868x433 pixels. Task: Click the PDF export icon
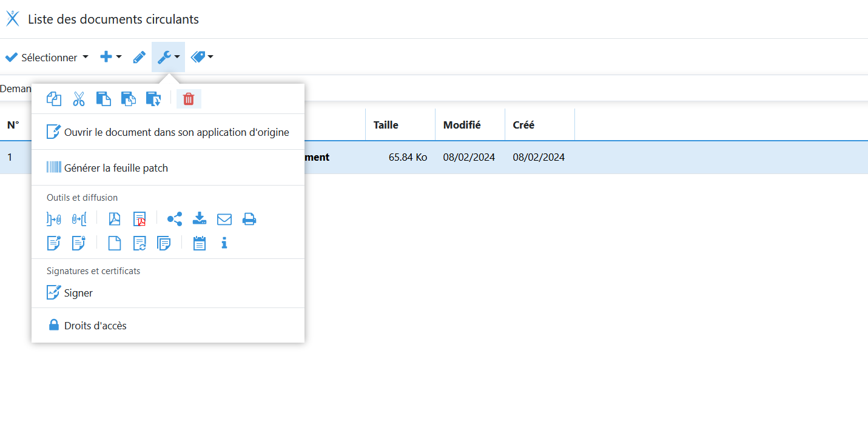115,219
